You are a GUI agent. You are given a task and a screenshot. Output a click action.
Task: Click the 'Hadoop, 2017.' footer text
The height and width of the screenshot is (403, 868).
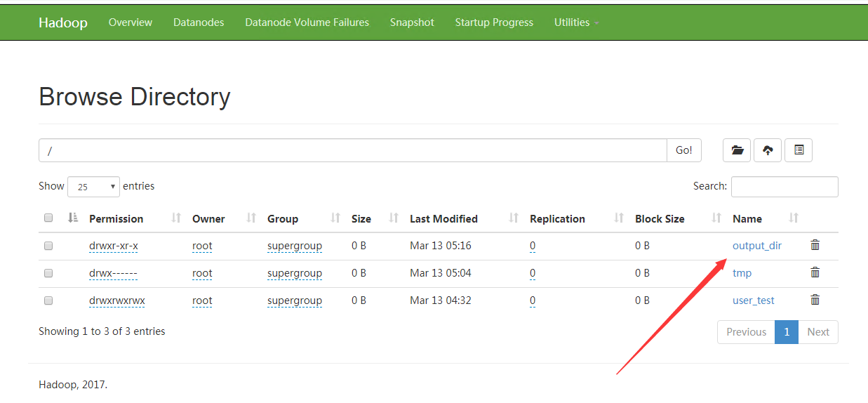click(x=73, y=385)
